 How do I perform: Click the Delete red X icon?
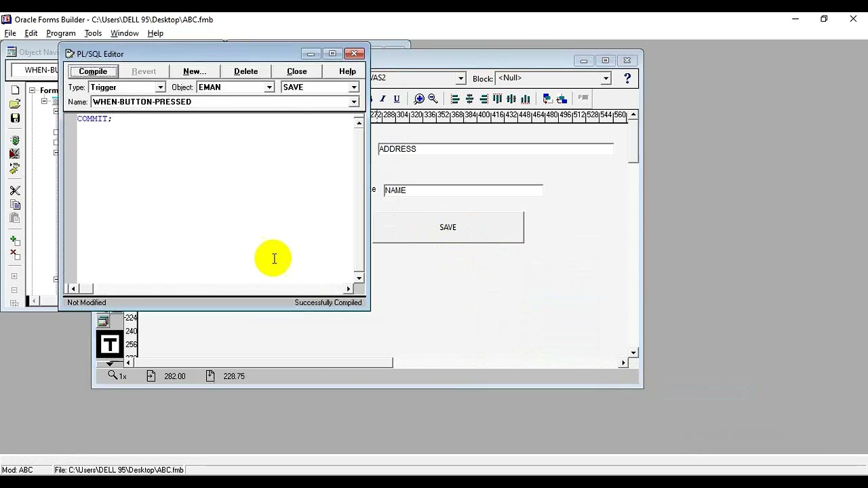click(x=15, y=255)
